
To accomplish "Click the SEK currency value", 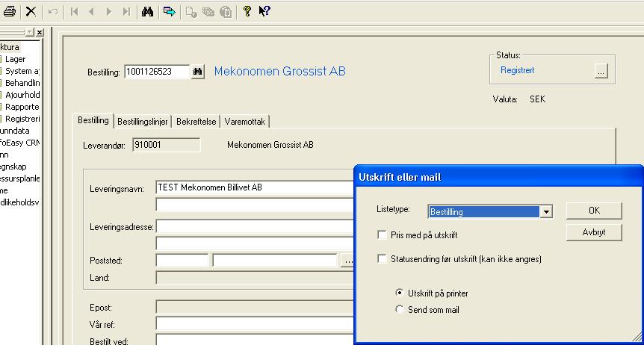I will pos(537,99).
